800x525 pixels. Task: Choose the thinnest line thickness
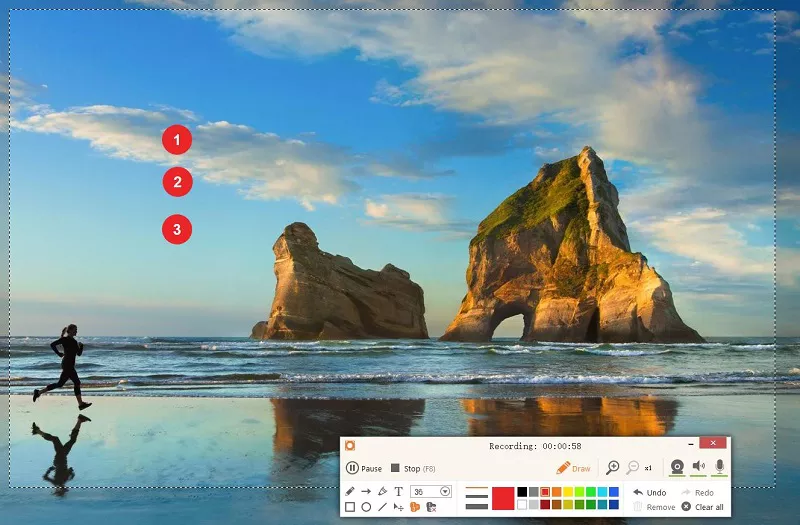[x=477, y=488]
